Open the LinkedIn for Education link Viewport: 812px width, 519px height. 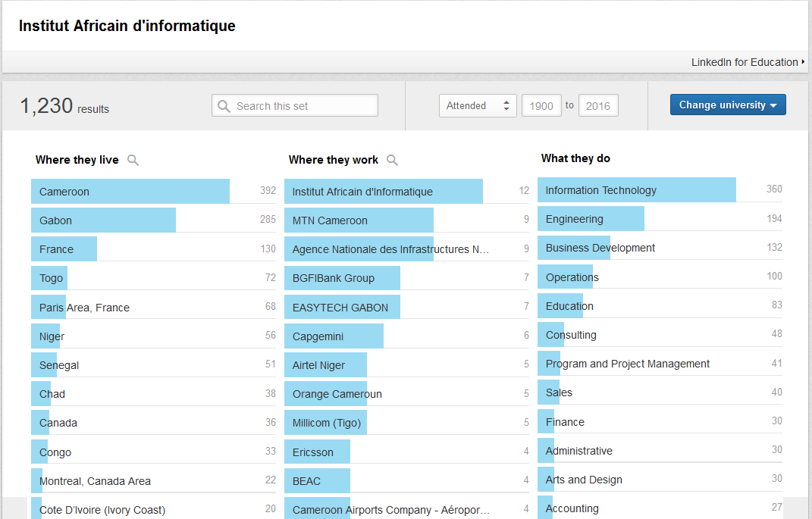[x=748, y=62]
